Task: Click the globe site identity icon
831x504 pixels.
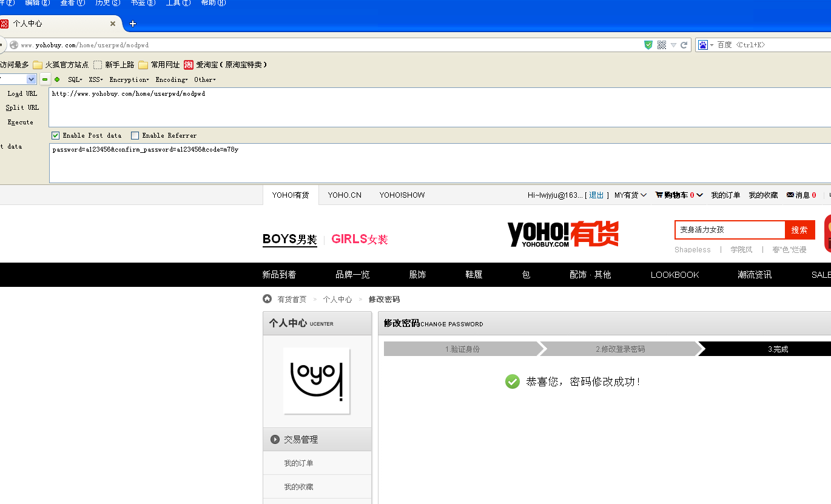Action: pyautogui.click(x=14, y=45)
